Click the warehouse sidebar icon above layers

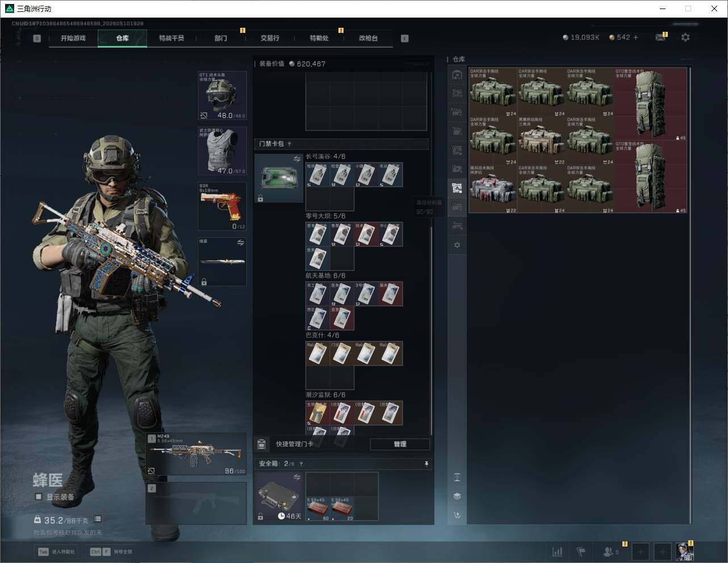click(457, 477)
